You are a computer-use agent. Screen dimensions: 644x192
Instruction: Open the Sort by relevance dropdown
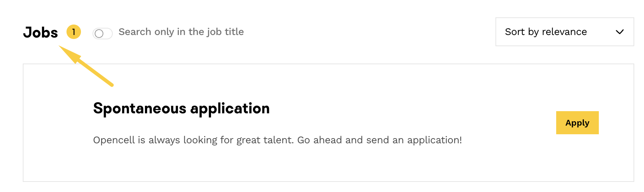click(x=564, y=32)
